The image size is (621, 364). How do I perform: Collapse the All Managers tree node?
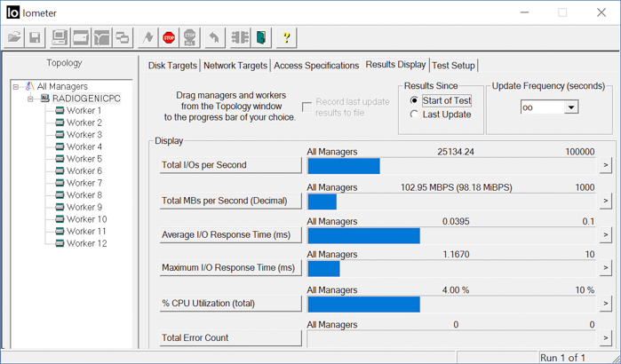coord(16,87)
